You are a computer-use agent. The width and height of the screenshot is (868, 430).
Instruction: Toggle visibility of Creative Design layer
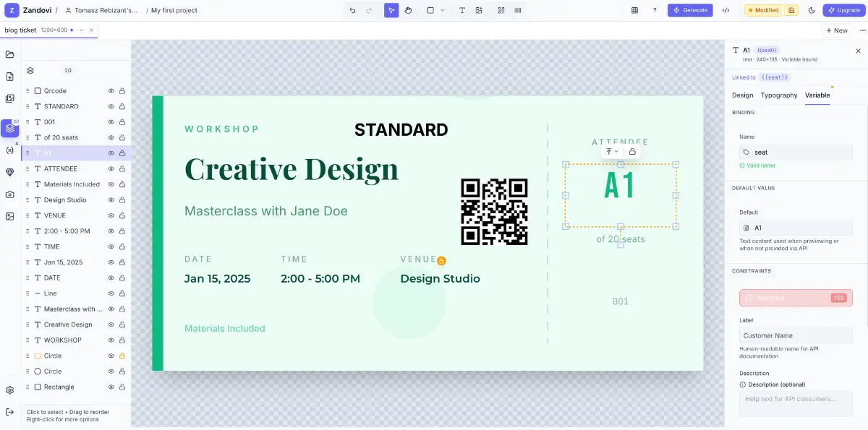click(x=111, y=324)
